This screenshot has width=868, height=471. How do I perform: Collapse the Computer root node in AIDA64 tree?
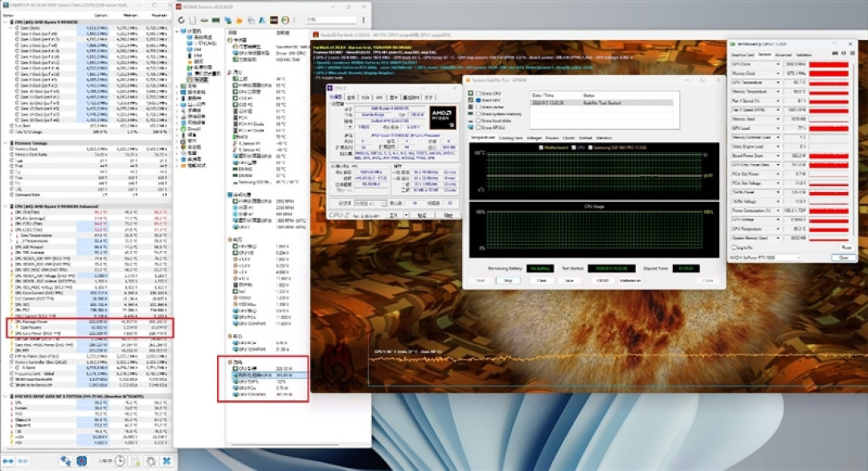177,31
